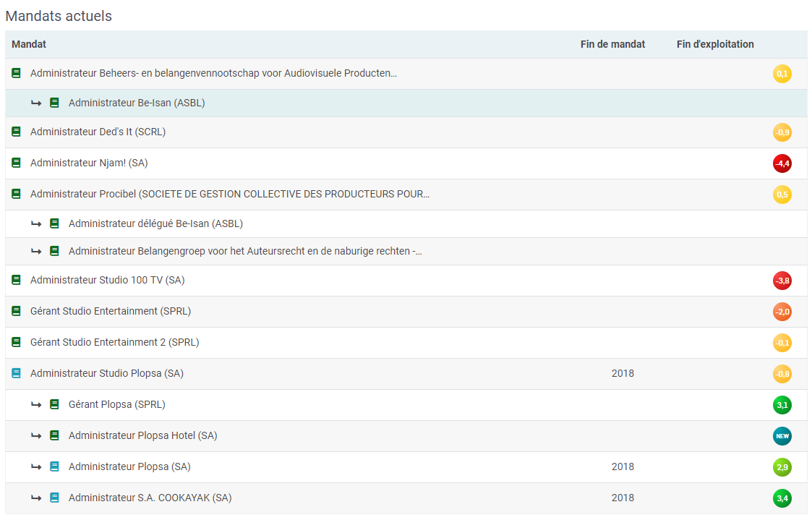Sort by the Mandat column header
This screenshot has width=812, height=520.
coord(29,45)
